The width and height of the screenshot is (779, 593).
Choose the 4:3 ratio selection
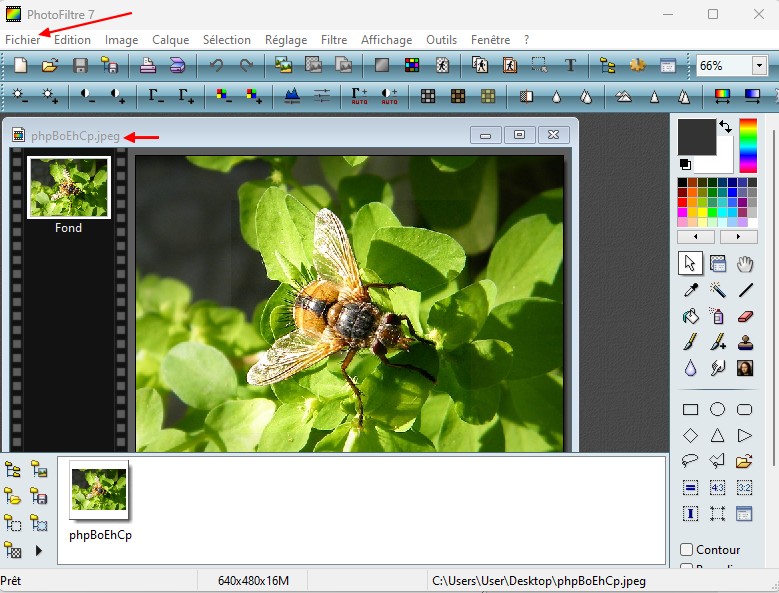click(717, 488)
